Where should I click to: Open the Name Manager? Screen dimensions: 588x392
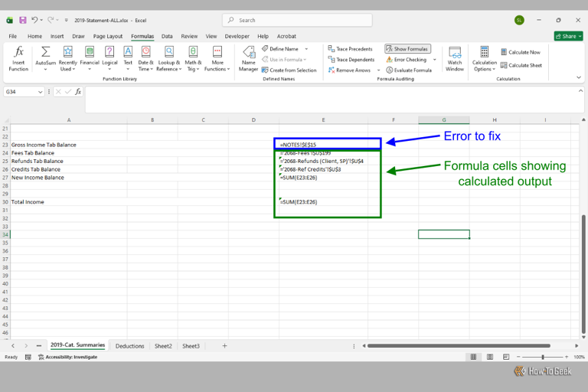pos(248,58)
